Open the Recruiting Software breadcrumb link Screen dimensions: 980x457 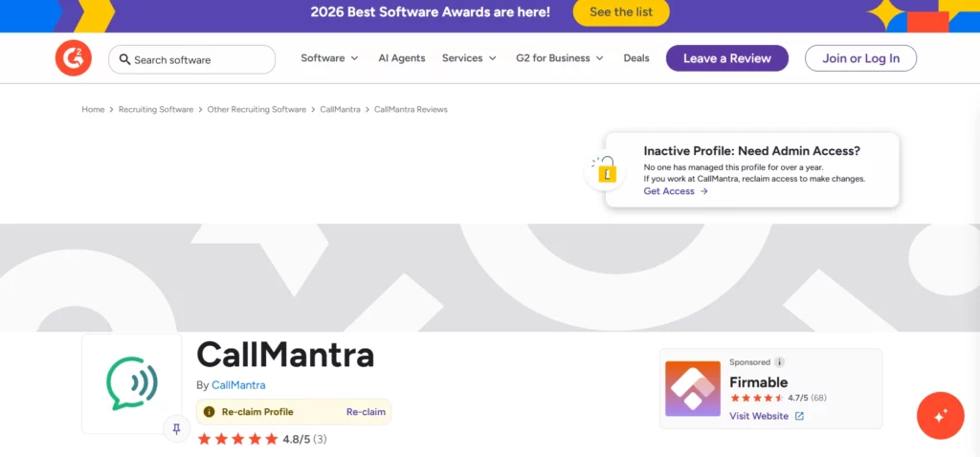coord(156,109)
